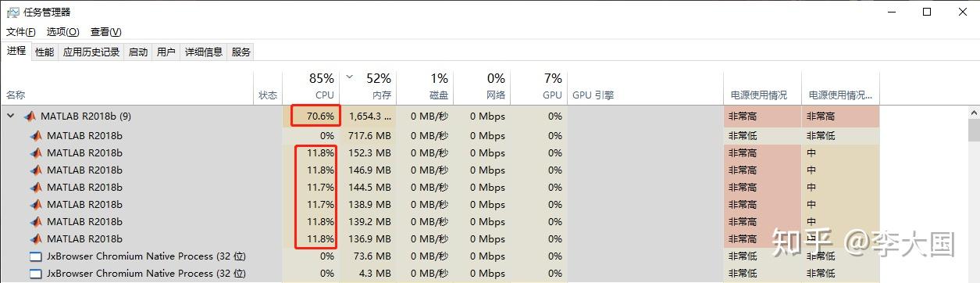This screenshot has height=283, width=980.
Task: Click the 1,654.3 memory value of MATLAB group
Action: coord(370,116)
